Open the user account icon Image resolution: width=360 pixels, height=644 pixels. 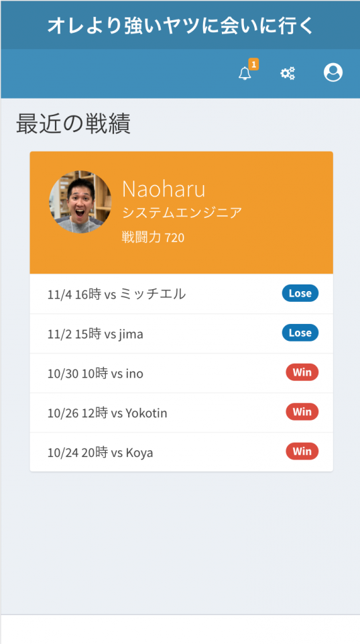[x=333, y=72]
